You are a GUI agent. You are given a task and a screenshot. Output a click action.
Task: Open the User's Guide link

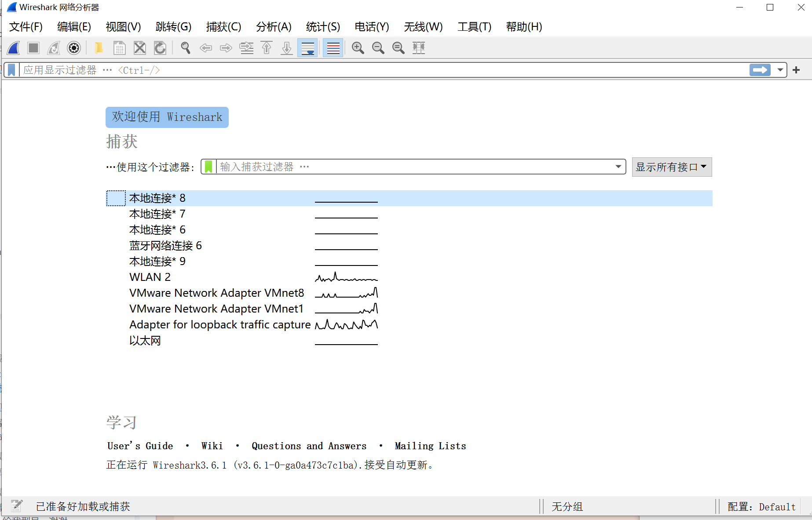(x=140, y=446)
